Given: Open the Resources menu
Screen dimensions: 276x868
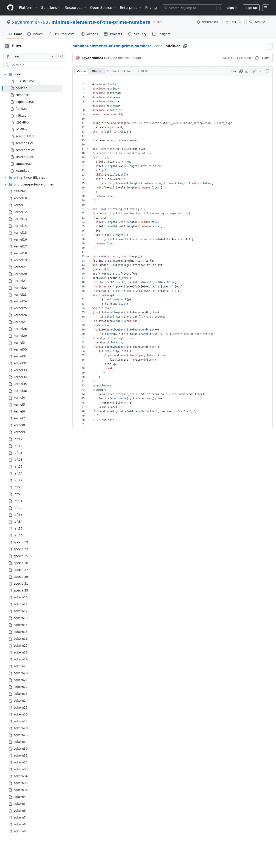Looking at the screenshot, I should pyautogui.click(x=75, y=7).
